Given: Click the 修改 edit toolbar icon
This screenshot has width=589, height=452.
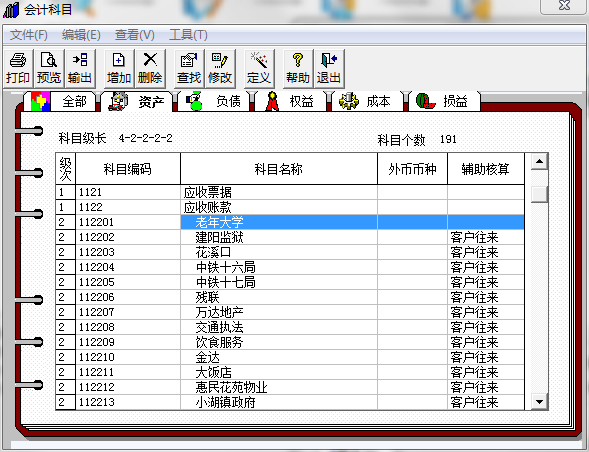Looking at the screenshot, I should (x=220, y=68).
